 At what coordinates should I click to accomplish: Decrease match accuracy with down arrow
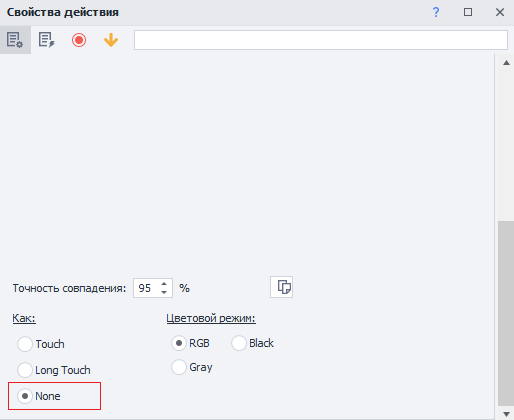point(164,292)
